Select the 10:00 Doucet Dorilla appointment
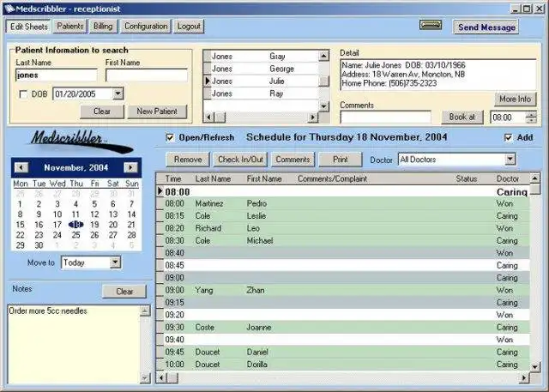Viewport: 549px width, 392px height. tap(343, 365)
